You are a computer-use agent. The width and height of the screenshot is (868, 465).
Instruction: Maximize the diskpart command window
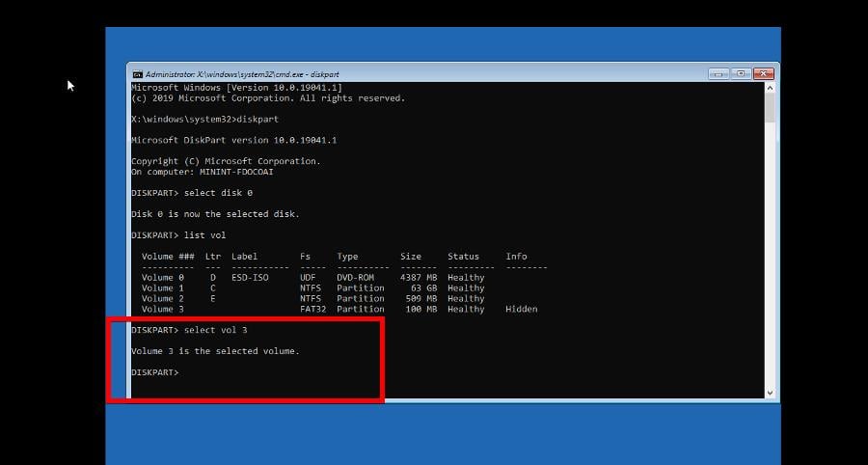tap(741, 73)
